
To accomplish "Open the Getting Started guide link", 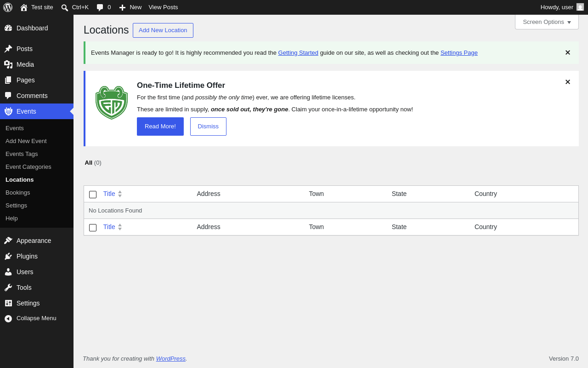I will 298,53.
